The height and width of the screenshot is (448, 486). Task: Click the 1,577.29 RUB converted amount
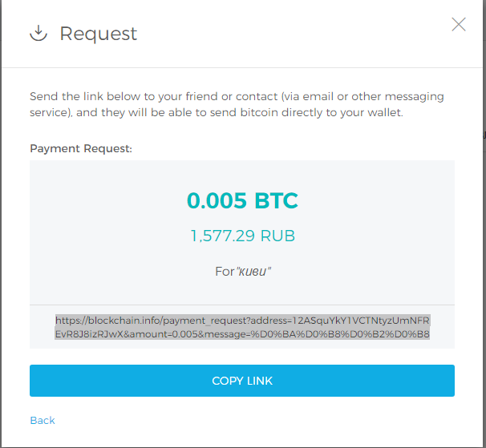[x=242, y=236]
